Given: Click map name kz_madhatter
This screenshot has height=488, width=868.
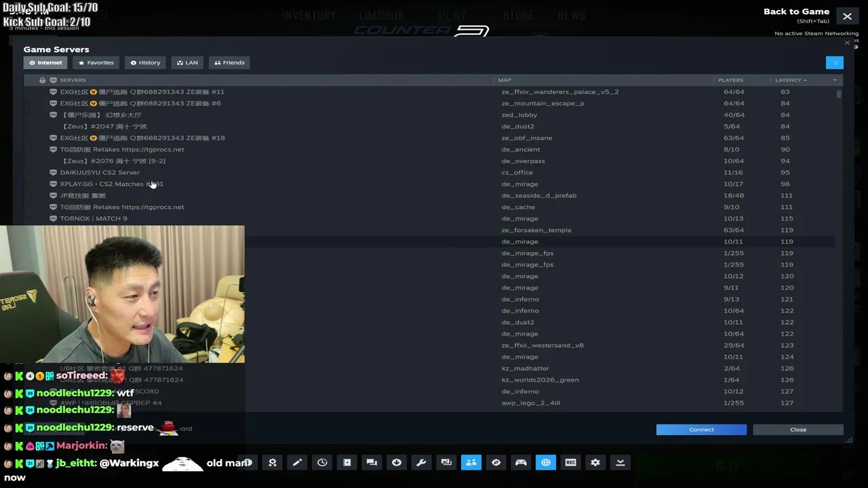Looking at the screenshot, I should point(525,368).
